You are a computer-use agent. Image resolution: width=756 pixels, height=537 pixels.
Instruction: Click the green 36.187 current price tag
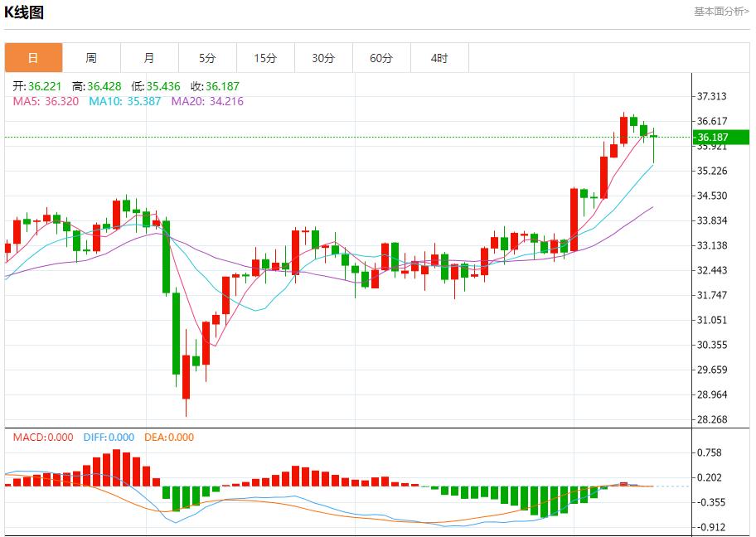tap(718, 138)
